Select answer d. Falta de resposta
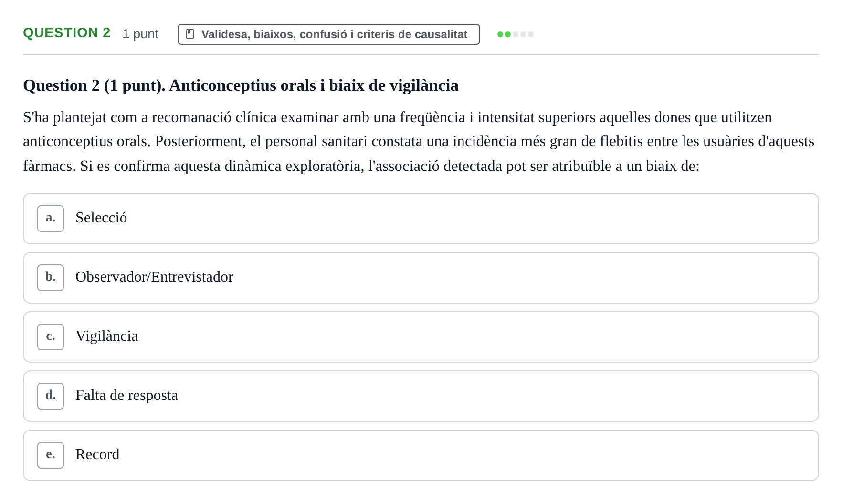The width and height of the screenshot is (842, 504). click(x=421, y=396)
